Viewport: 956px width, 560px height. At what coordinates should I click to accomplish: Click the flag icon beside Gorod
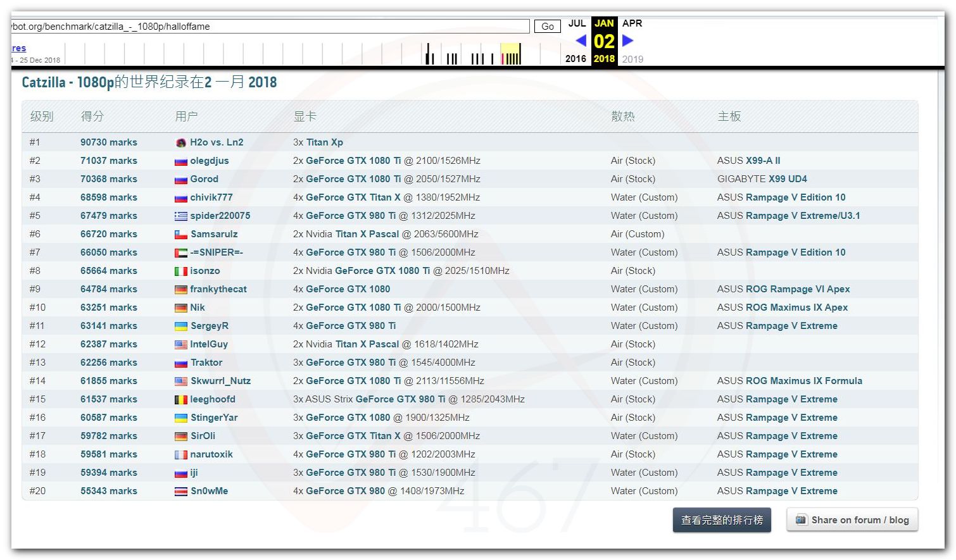(x=181, y=180)
